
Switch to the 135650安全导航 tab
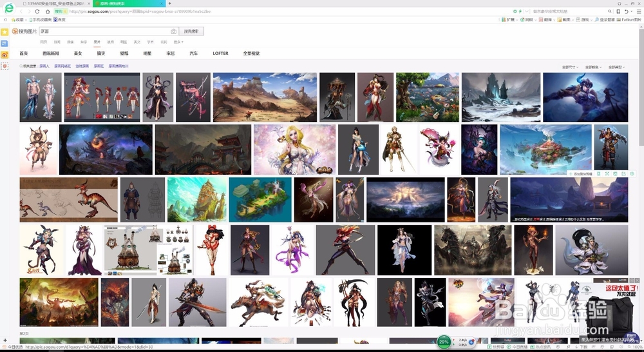coord(56,3)
